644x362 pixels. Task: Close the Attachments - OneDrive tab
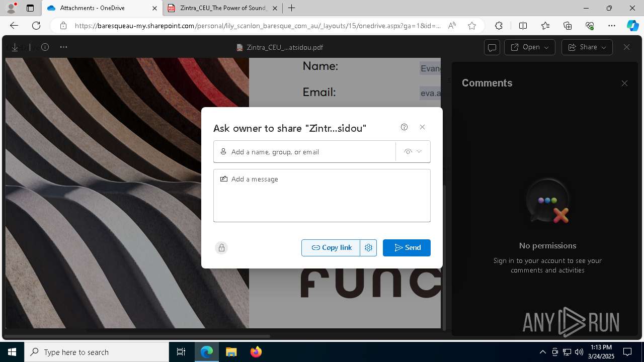(x=154, y=8)
